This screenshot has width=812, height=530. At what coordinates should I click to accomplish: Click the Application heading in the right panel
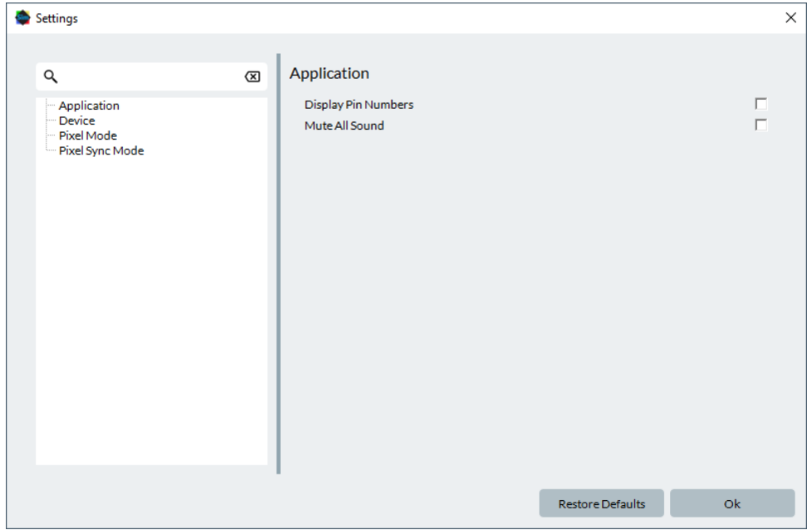pyautogui.click(x=329, y=73)
